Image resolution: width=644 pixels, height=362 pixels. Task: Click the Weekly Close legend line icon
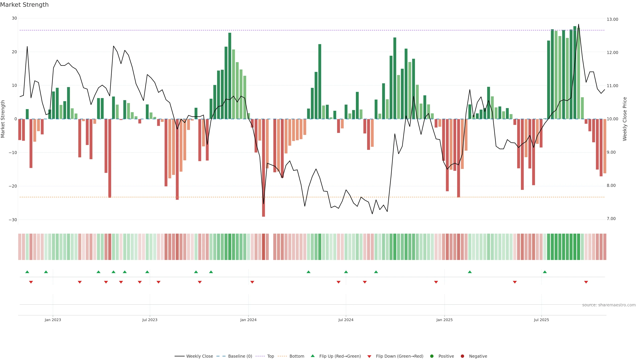[179, 356]
